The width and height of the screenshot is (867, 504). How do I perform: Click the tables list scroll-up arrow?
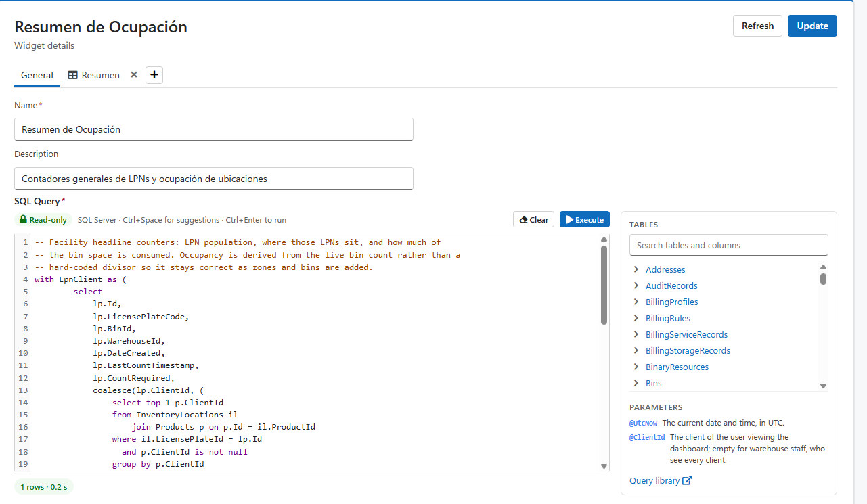(823, 267)
